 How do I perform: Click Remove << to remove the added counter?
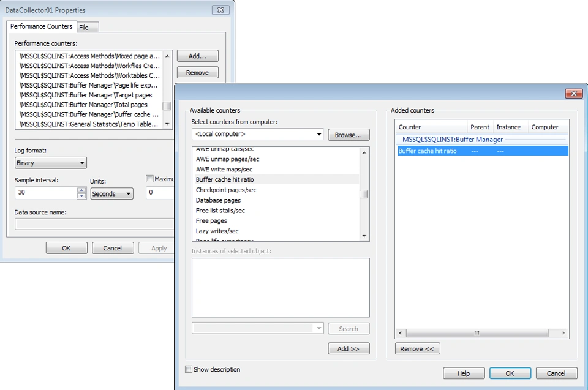(417, 348)
